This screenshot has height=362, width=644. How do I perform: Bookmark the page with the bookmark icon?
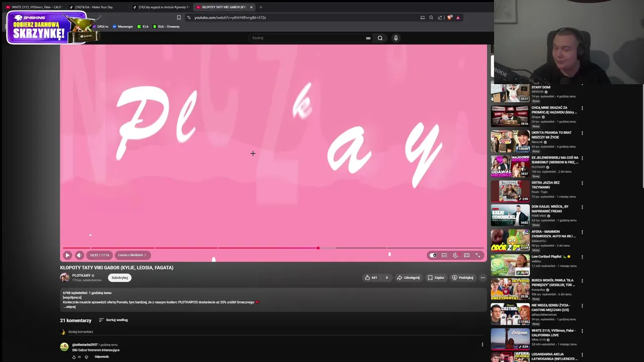(179, 18)
